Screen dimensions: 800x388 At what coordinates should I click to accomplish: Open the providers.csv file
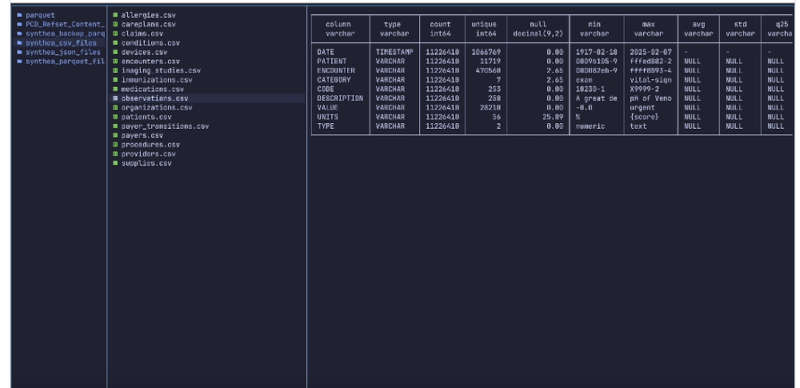tap(148, 154)
